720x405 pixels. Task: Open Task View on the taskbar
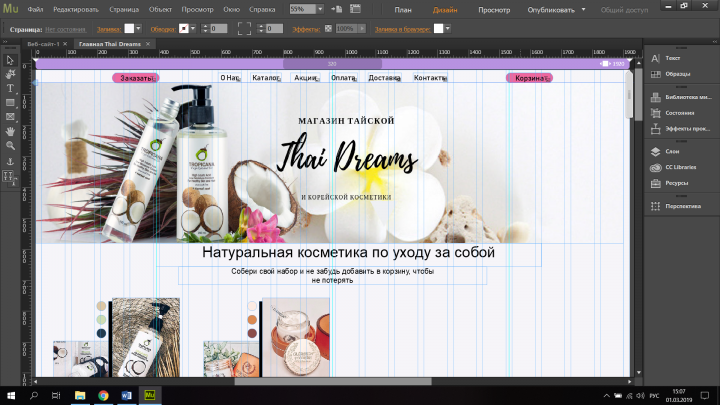coord(56,395)
